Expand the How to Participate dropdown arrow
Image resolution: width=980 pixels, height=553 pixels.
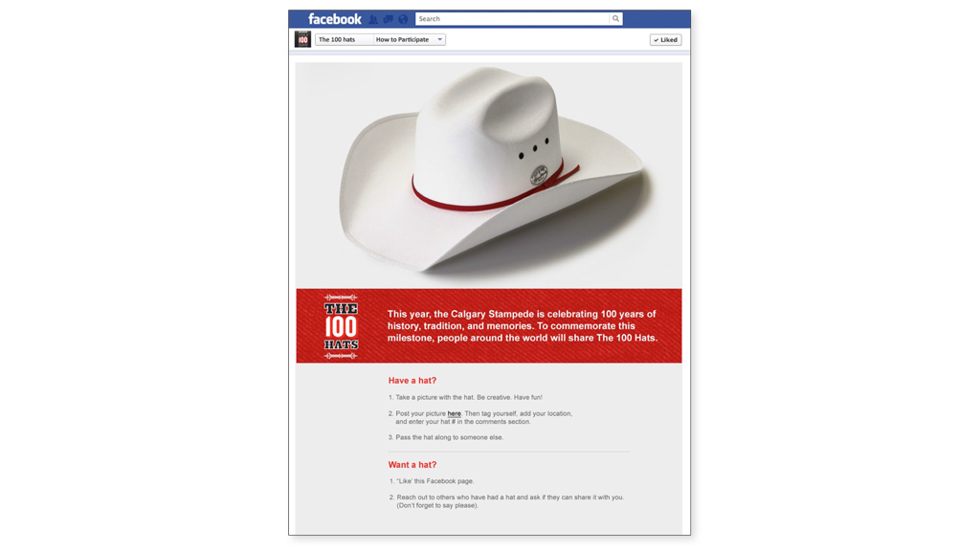click(x=440, y=39)
